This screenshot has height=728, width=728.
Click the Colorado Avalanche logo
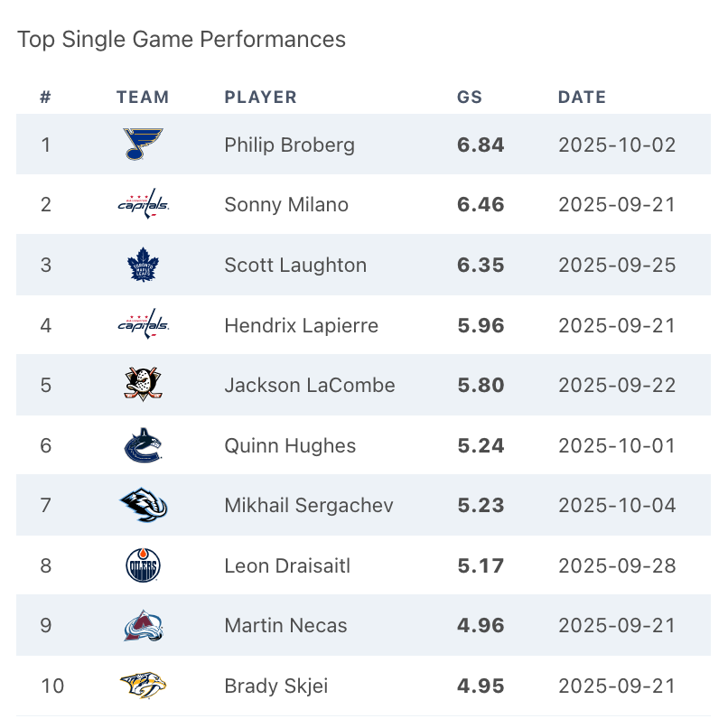point(143,625)
